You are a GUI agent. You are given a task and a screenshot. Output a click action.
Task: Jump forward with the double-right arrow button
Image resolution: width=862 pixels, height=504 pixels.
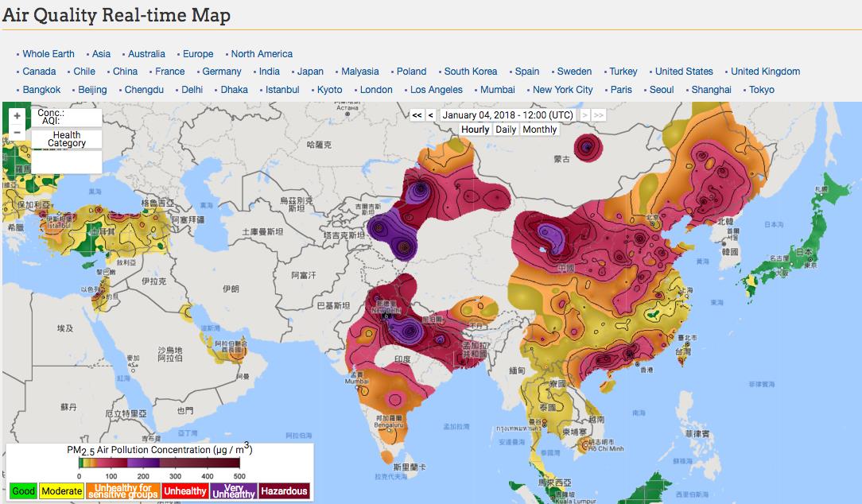(599, 115)
